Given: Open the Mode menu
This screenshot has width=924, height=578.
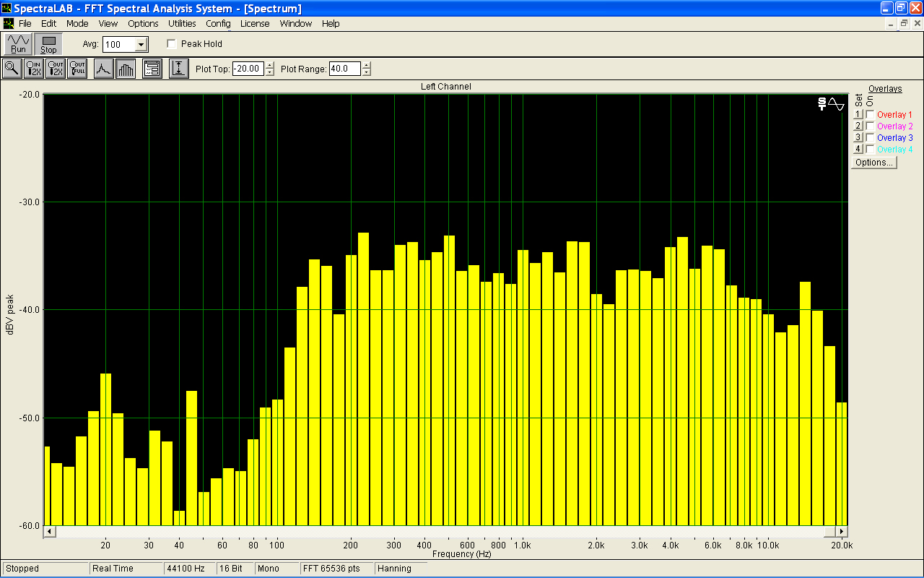Looking at the screenshot, I should click(77, 24).
